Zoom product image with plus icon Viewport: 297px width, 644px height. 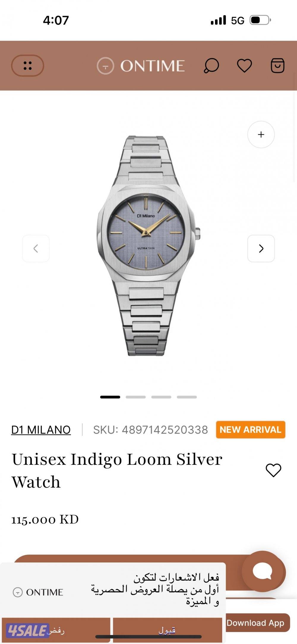point(261,134)
